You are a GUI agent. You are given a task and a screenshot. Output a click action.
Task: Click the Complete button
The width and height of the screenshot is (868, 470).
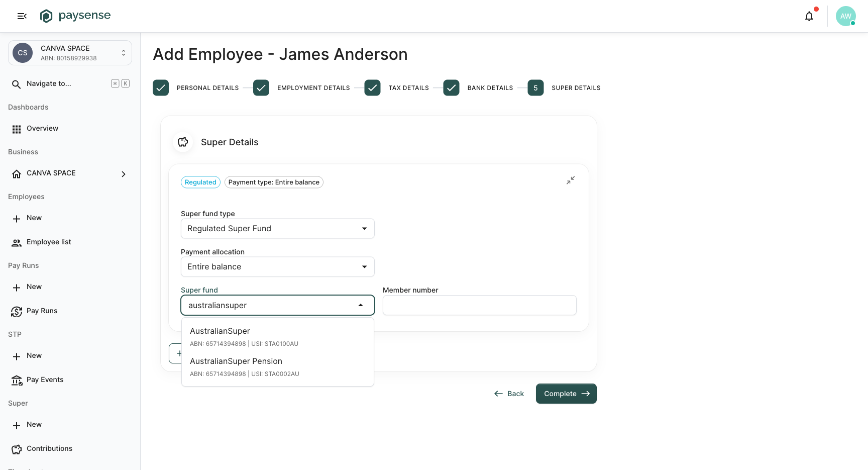coord(566,394)
